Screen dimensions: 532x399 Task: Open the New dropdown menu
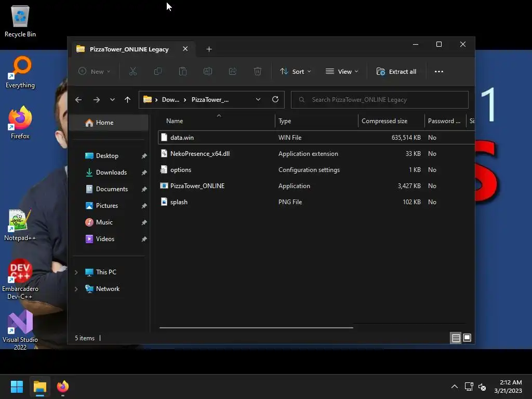pos(95,72)
